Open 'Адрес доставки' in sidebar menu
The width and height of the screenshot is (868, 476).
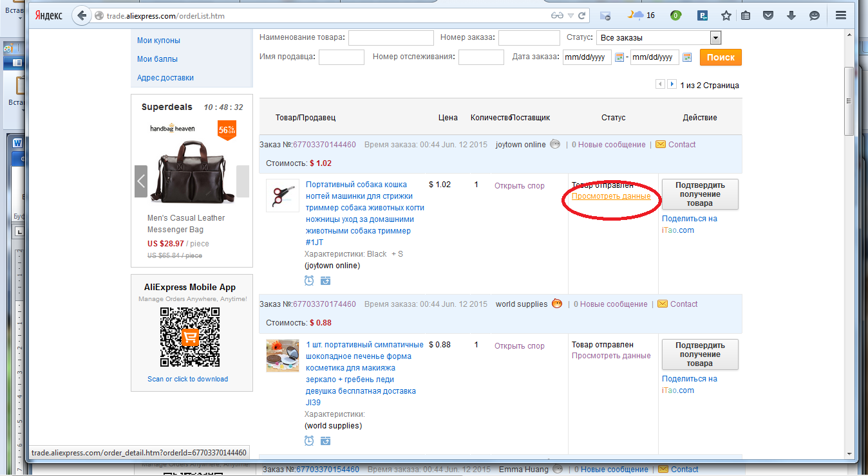click(x=165, y=78)
